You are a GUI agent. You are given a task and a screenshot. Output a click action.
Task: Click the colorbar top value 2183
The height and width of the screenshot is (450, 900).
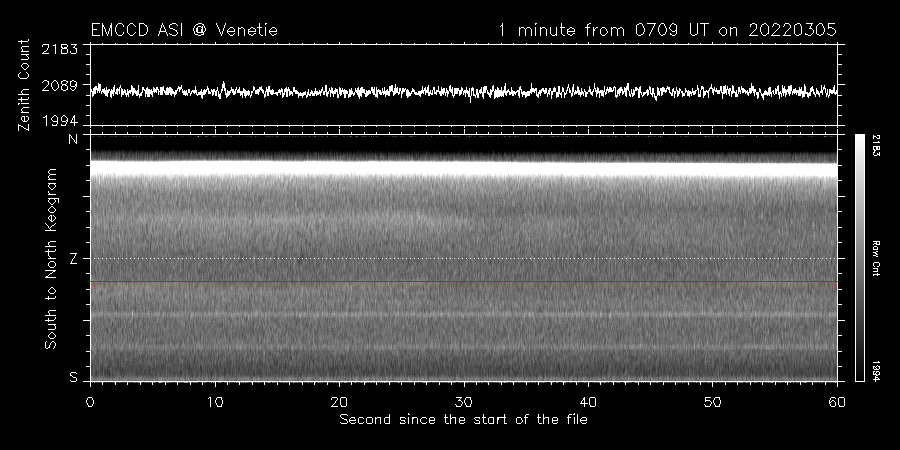pyautogui.click(x=876, y=146)
